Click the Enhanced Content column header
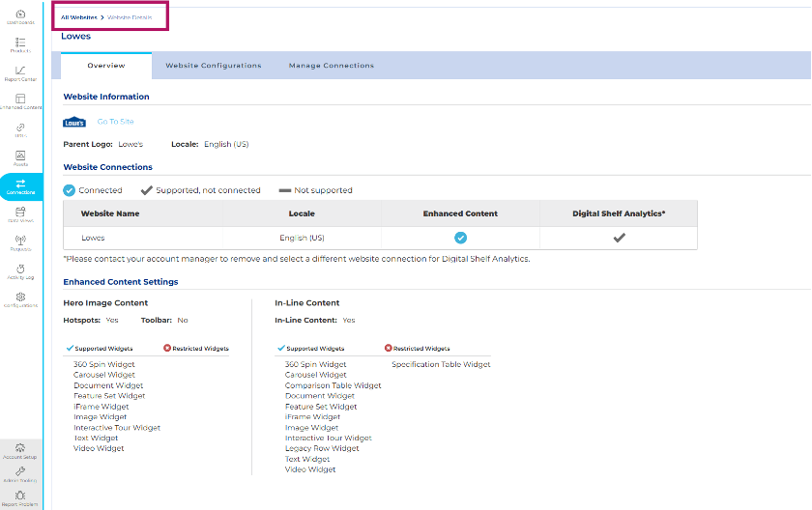Screen dimensions: 812x510 click(x=460, y=213)
